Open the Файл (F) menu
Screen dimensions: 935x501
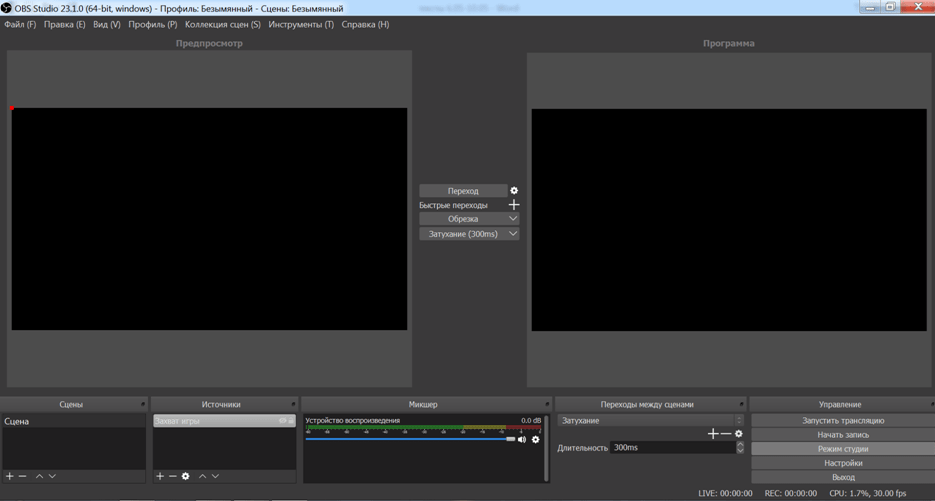[20, 24]
